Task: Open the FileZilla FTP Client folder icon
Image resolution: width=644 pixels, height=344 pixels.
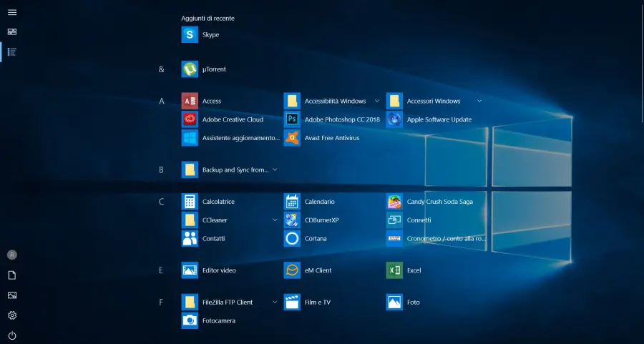Action: point(190,302)
